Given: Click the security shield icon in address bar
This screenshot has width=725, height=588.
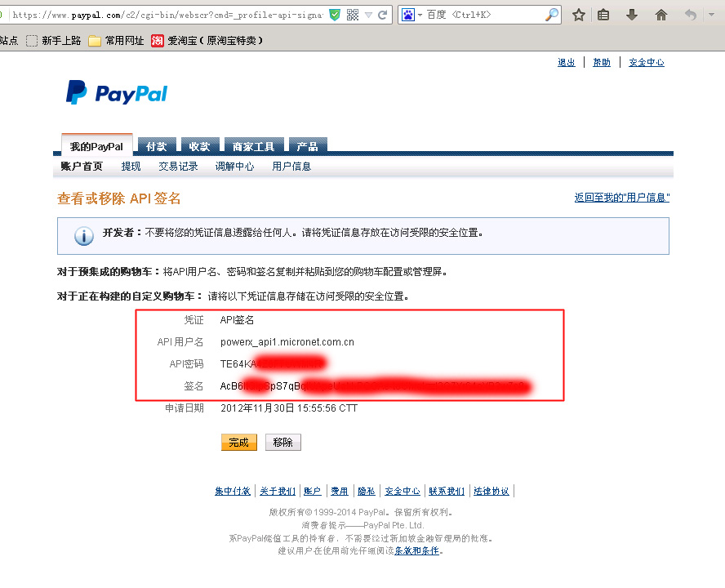Looking at the screenshot, I should pyautogui.click(x=335, y=15).
